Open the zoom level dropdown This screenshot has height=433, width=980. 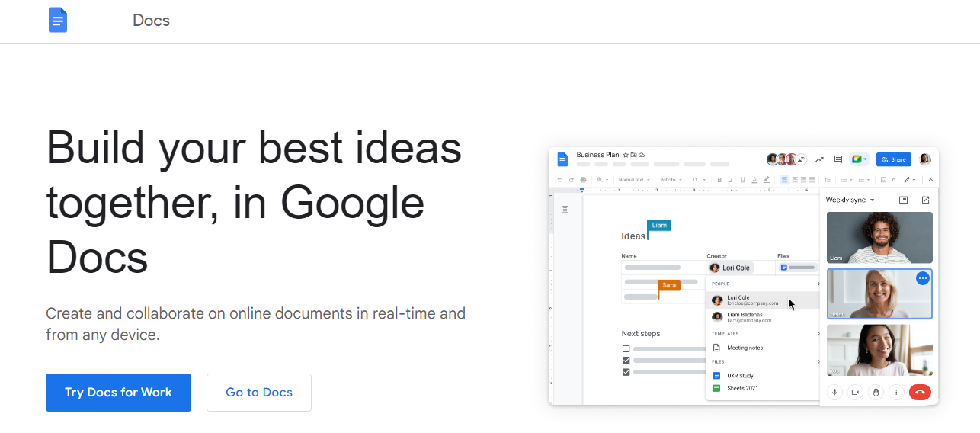(603, 180)
